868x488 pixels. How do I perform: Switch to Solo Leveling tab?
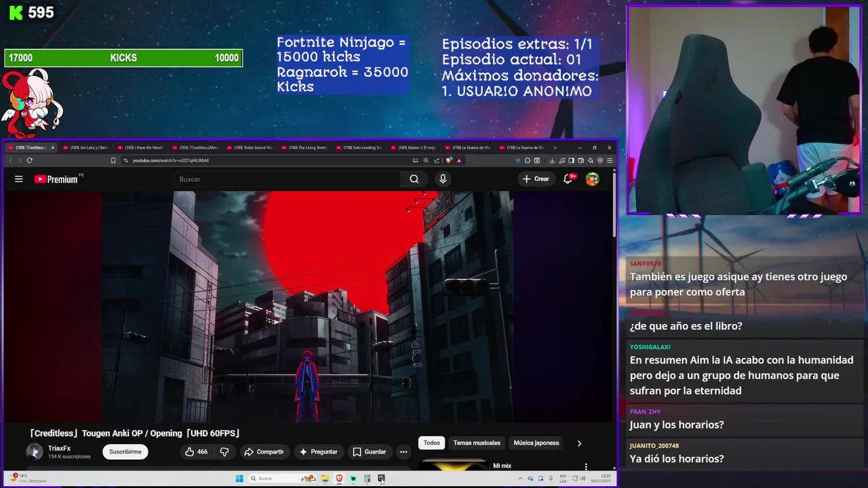[360, 147]
